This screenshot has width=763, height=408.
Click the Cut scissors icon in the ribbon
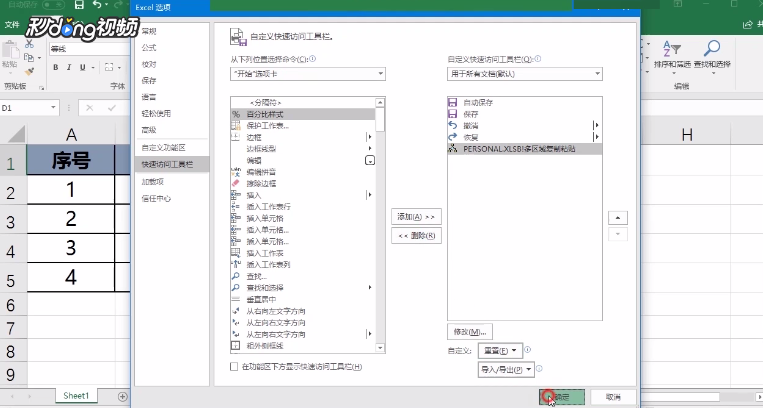(x=29, y=44)
